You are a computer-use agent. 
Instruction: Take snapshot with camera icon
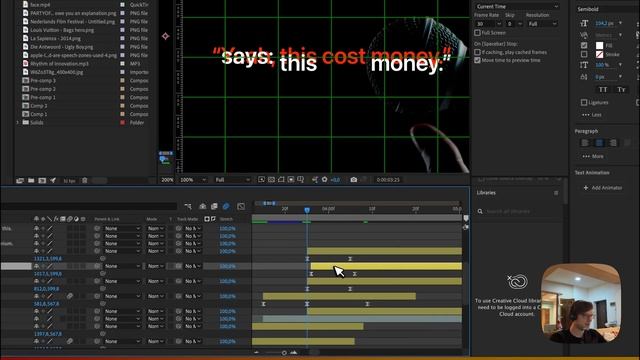353,180
